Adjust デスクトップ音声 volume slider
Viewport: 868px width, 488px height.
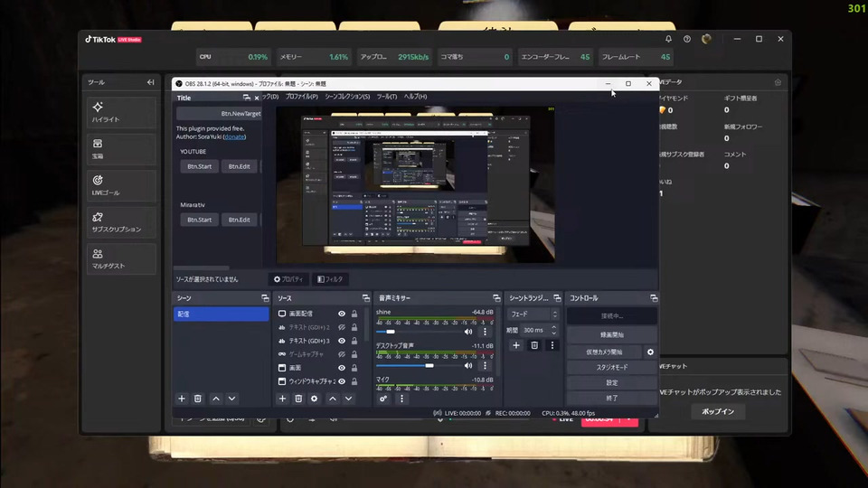[417, 366]
